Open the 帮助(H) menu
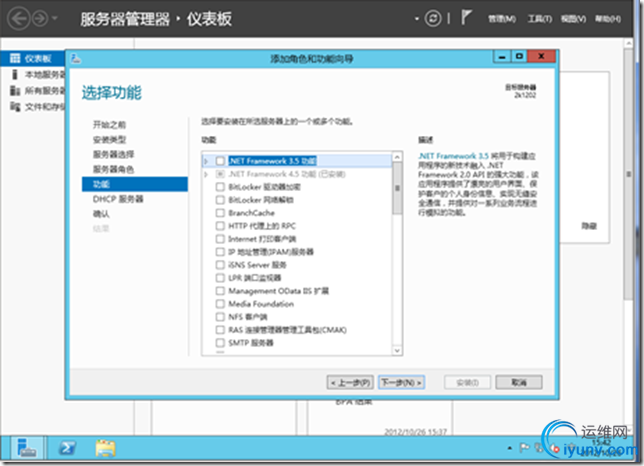644x466 pixels. [x=607, y=18]
